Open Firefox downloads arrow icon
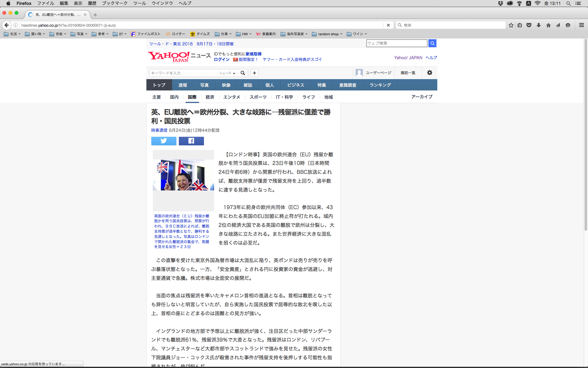This screenshot has height=368, width=588. [x=538, y=25]
